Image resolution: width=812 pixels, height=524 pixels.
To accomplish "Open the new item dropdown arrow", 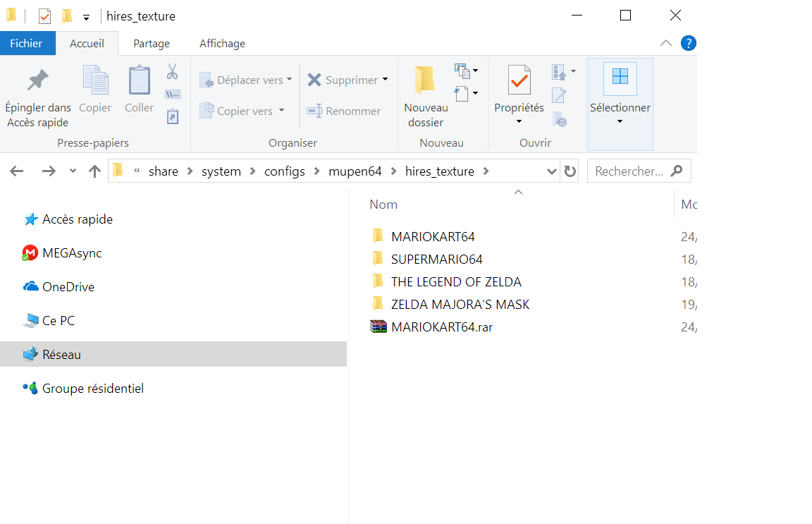I will point(475,71).
